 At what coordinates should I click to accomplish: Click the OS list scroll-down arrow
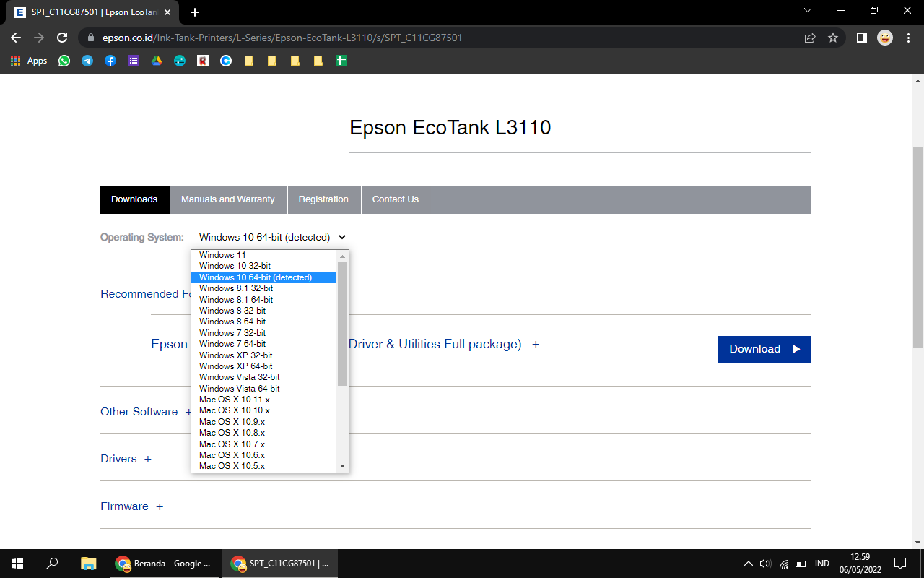(342, 466)
